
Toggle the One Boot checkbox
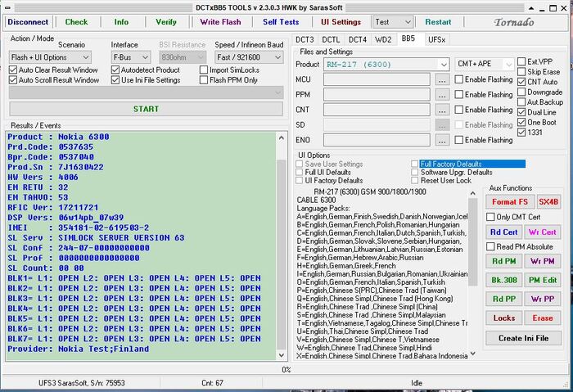click(x=522, y=122)
